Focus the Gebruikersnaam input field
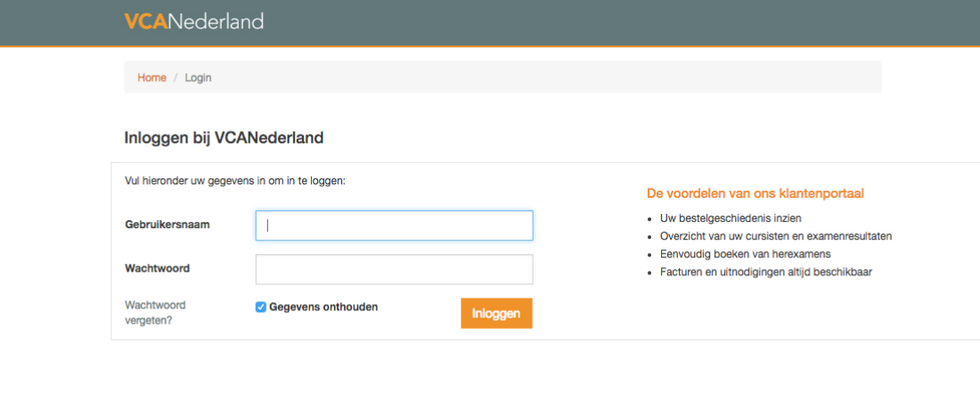Viewport: 980px width, 401px height. (x=395, y=225)
